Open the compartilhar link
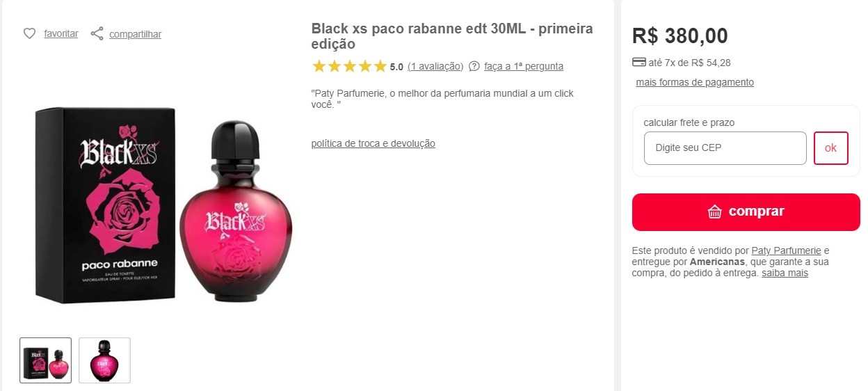 pyautogui.click(x=135, y=34)
